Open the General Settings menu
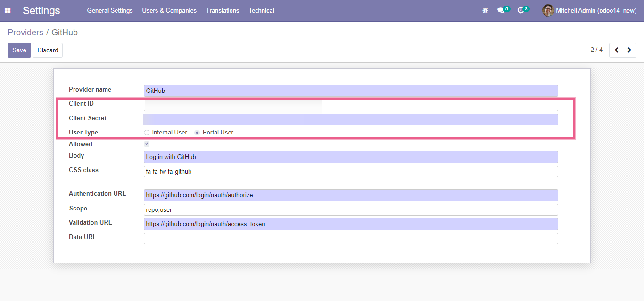Image resolution: width=644 pixels, height=301 pixels. (x=110, y=10)
